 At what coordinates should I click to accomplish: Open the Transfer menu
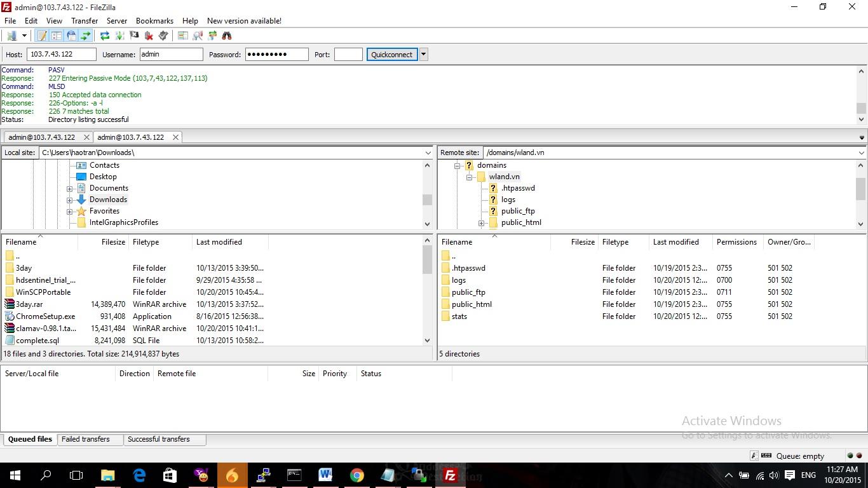pos(85,20)
